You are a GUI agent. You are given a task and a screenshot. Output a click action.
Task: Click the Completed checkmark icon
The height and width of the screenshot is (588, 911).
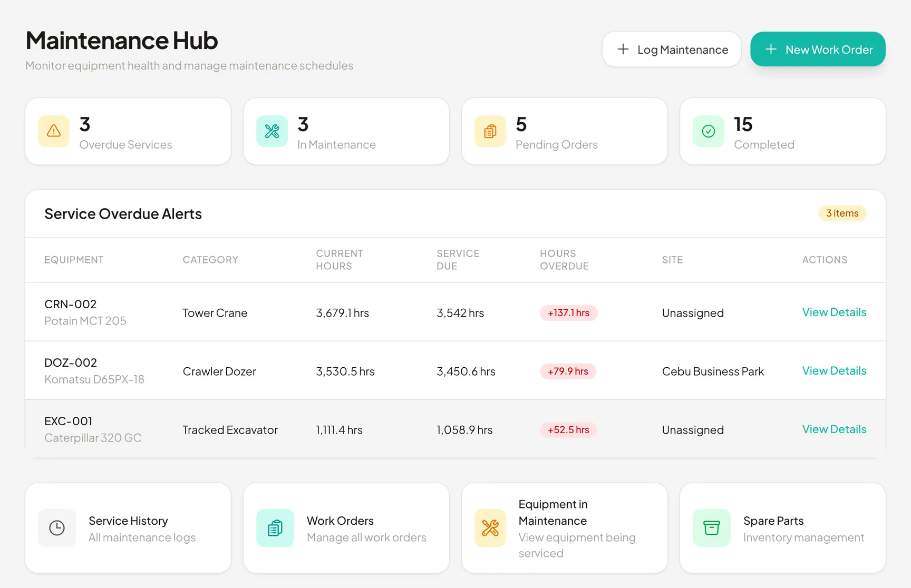pyautogui.click(x=709, y=131)
